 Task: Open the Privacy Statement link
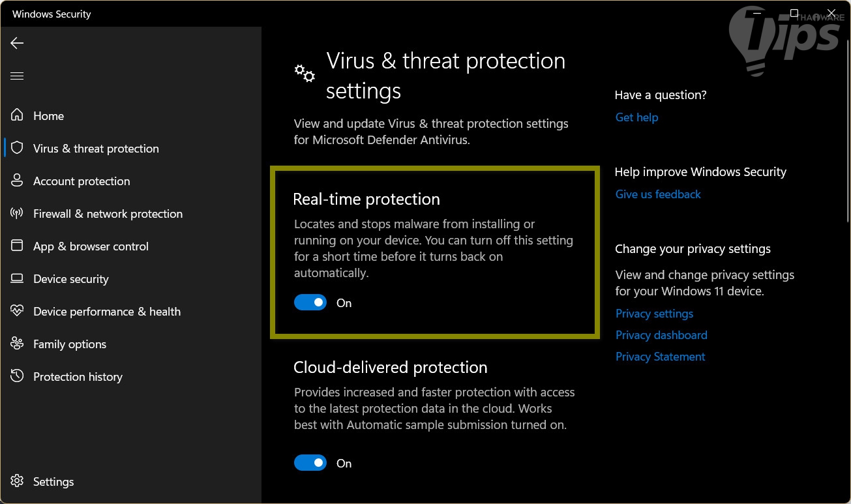(x=660, y=357)
